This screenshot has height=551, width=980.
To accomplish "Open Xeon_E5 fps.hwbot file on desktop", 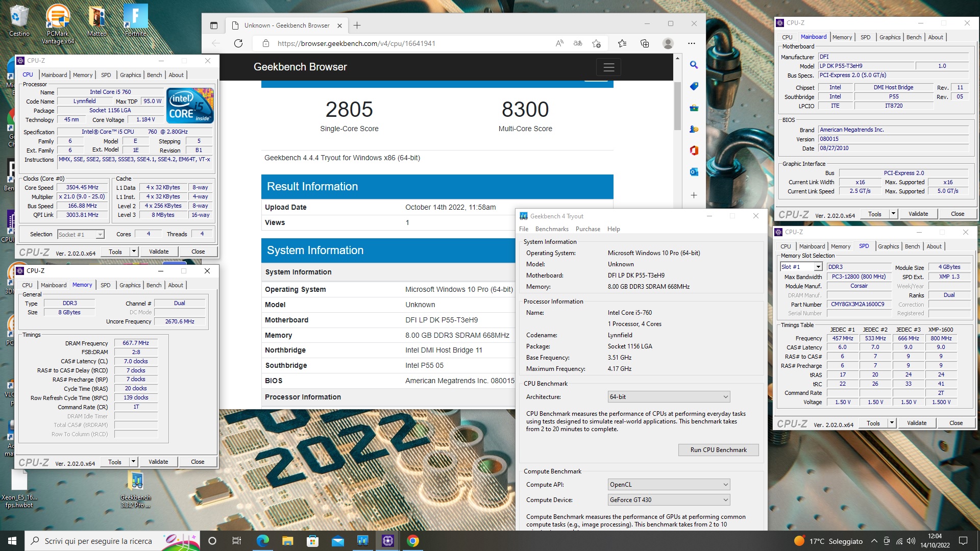I will pos(19,489).
